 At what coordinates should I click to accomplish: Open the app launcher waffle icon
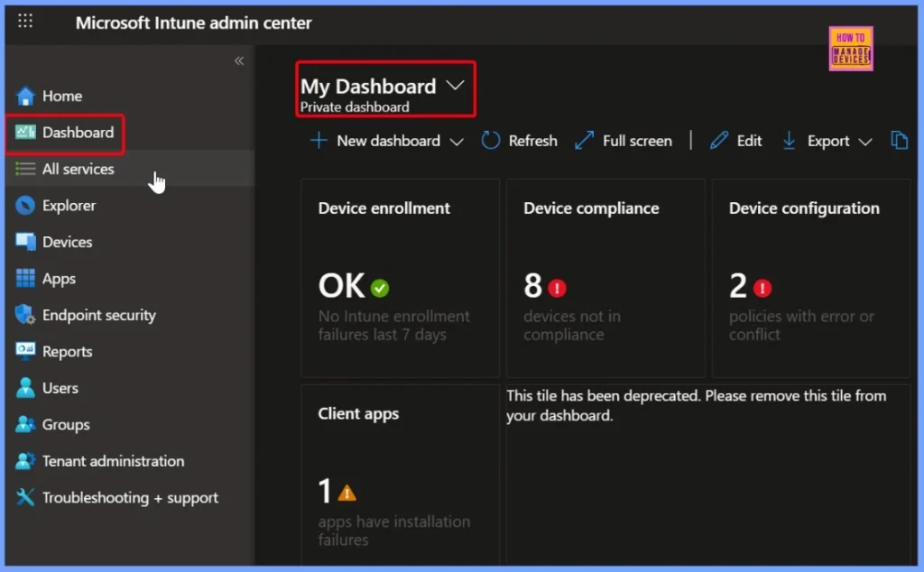pyautogui.click(x=24, y=22)
